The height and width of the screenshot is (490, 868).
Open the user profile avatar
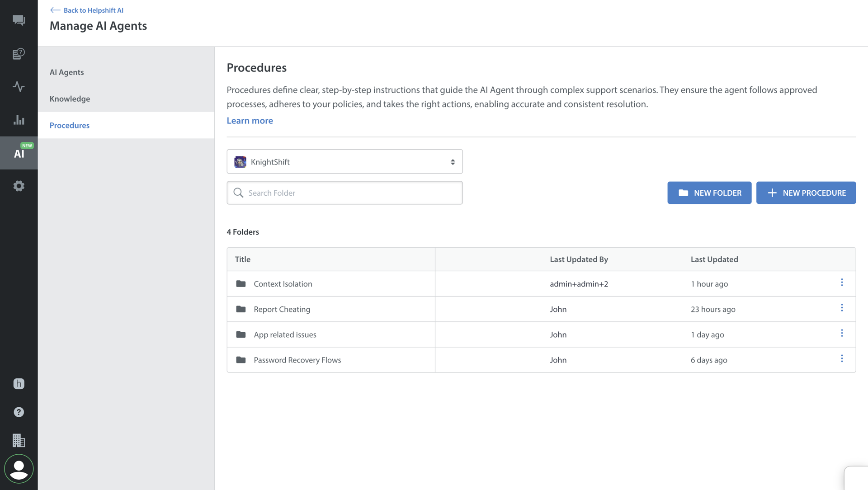(x=19, y=469)
